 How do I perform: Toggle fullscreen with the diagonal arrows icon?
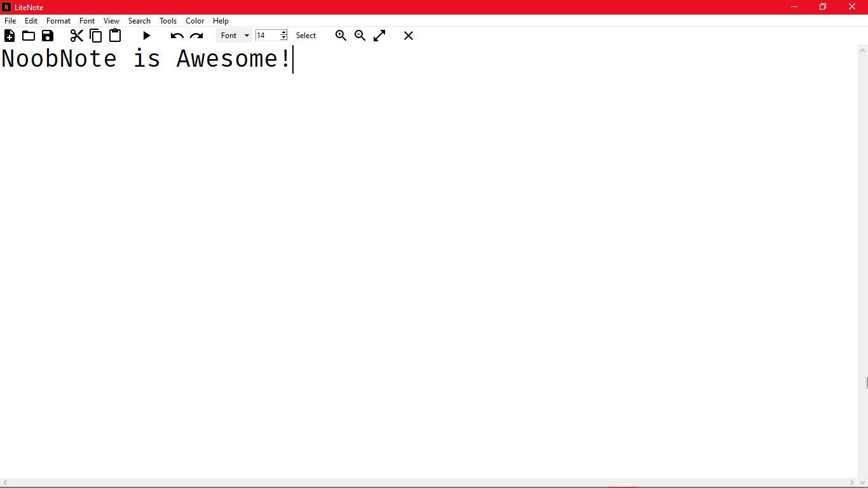[x=379, y=36]
